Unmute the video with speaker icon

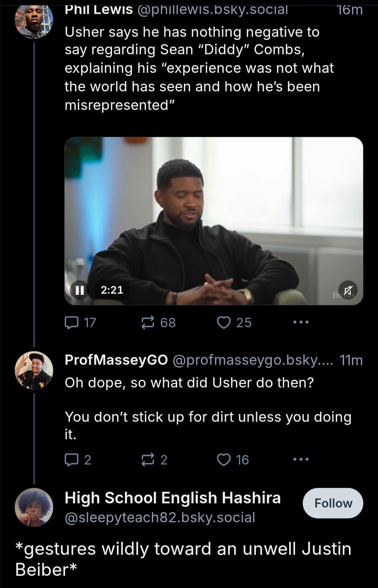click(348, 290)
